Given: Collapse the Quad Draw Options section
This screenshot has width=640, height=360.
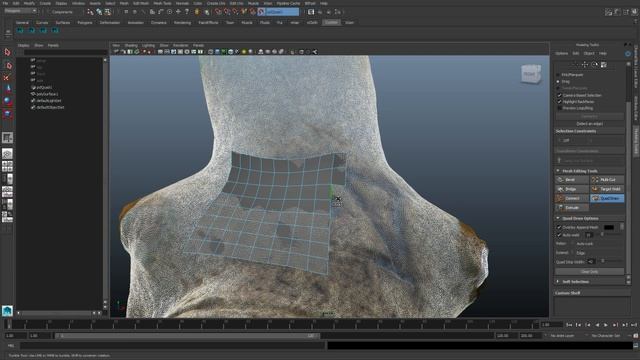Looking at the screenshot, I should point(558,218).
